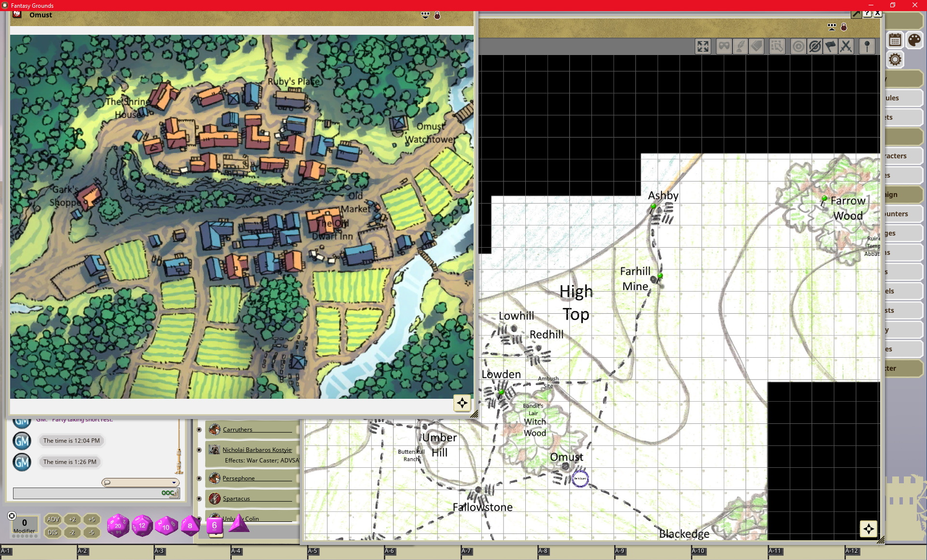927x560 pixels.
Task: Click the green pin at Ashby
Action: click(654, 206)
